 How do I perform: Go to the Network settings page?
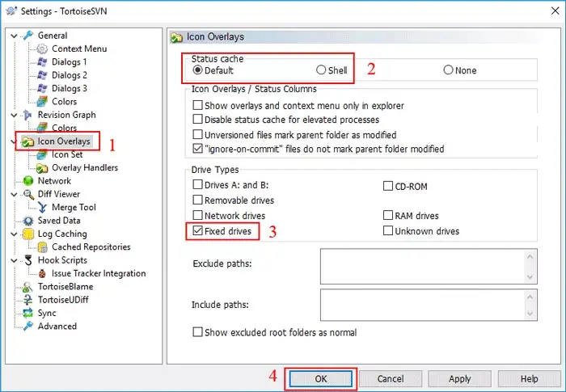(x=54, y=181)
